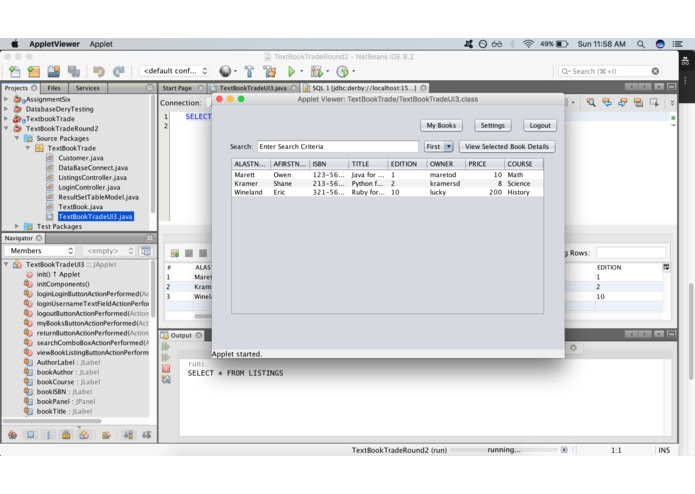Click the red stop icon in Output
695x494 pixels.
tap(166, 368)
